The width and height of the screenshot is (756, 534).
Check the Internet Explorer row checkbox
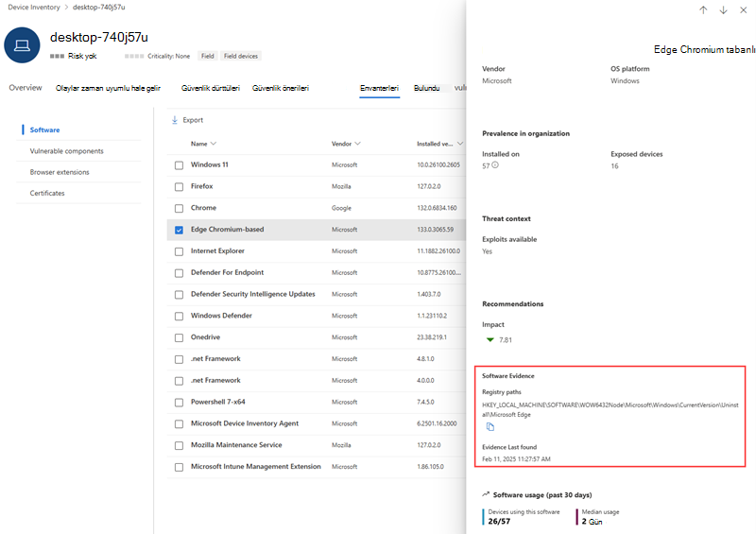(179, 251)
